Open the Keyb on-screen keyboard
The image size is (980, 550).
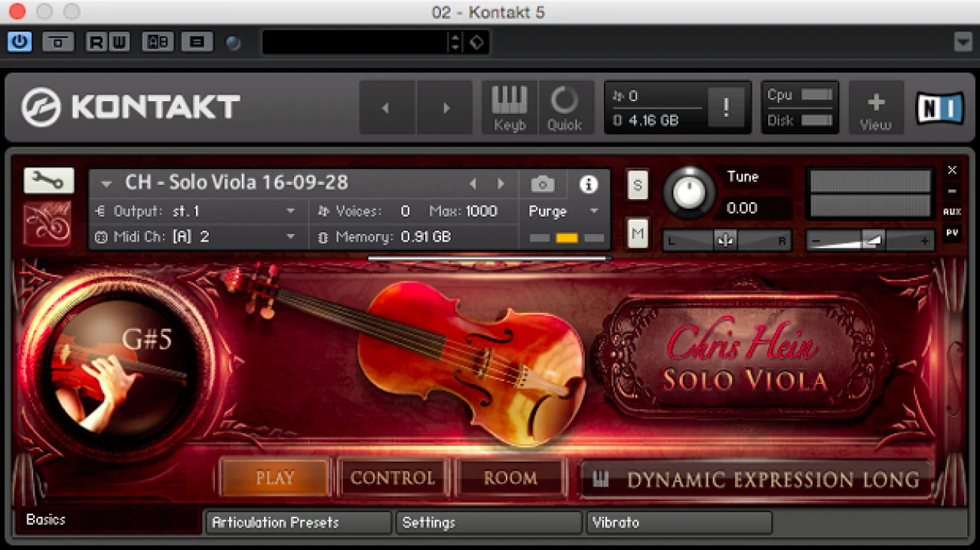510,108
